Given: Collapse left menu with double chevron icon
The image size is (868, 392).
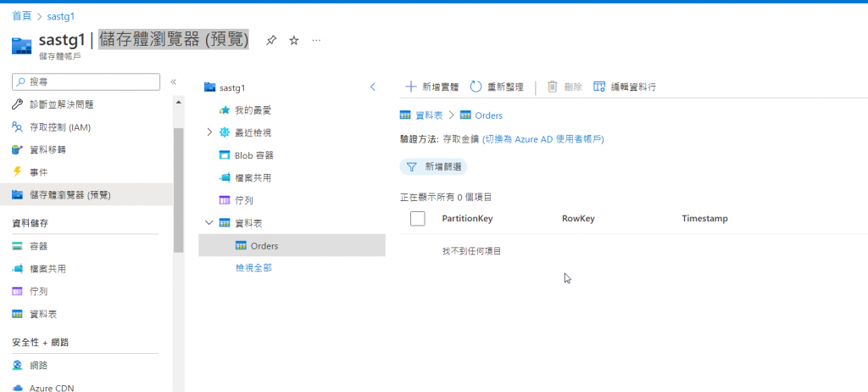Looking at the screenshot, I should coord(173,81).
